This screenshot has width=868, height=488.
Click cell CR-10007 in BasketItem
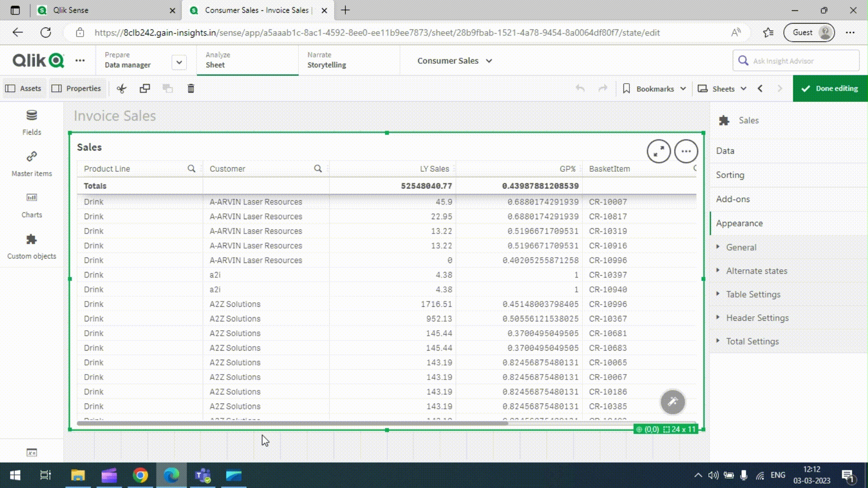coord(608,202)
